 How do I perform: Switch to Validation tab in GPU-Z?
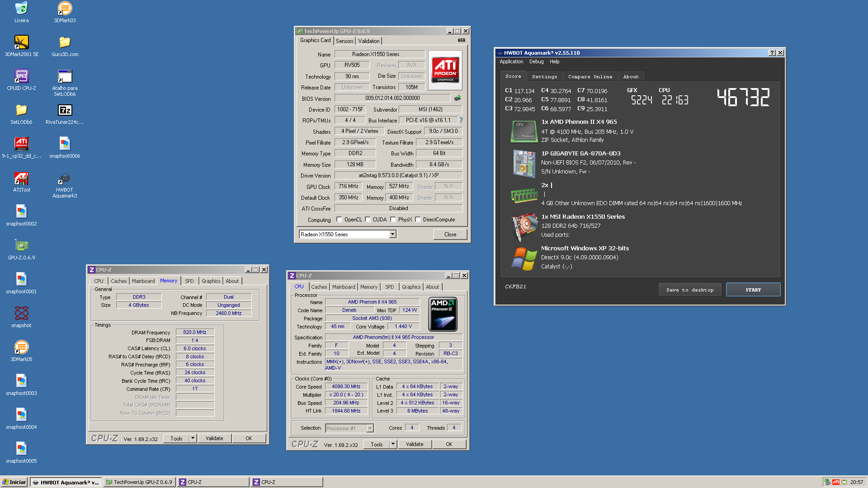[369, 41]
